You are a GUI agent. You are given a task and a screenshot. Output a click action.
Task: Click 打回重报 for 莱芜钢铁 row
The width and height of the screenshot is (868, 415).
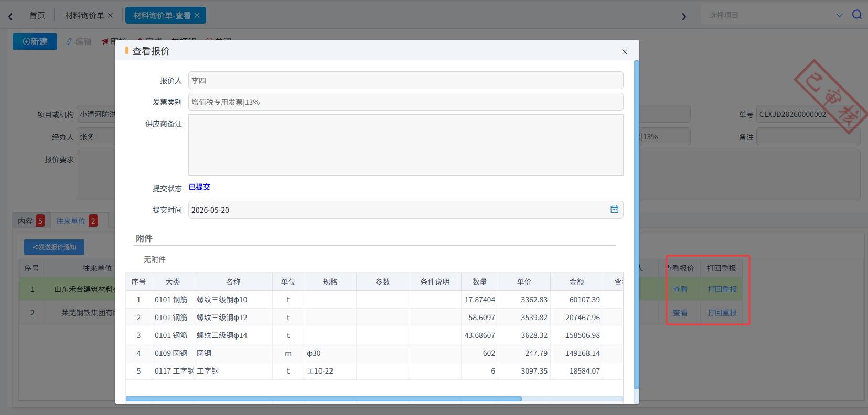(722, 313)
